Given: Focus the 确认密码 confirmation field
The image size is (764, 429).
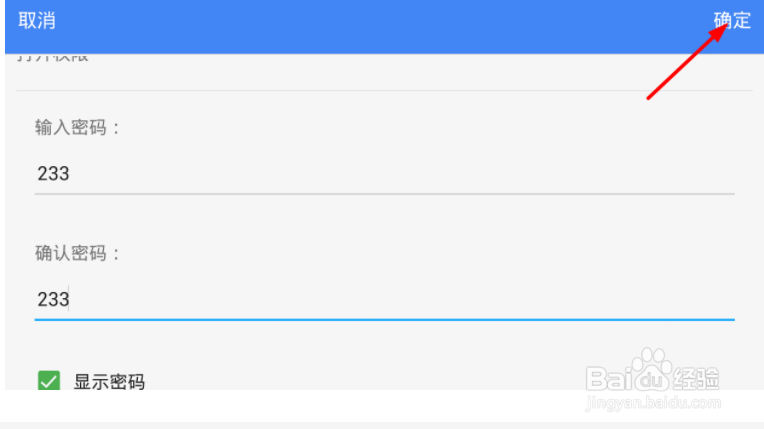Looking at the screenshot, I should pyautogui.click(x=384, y=299).
